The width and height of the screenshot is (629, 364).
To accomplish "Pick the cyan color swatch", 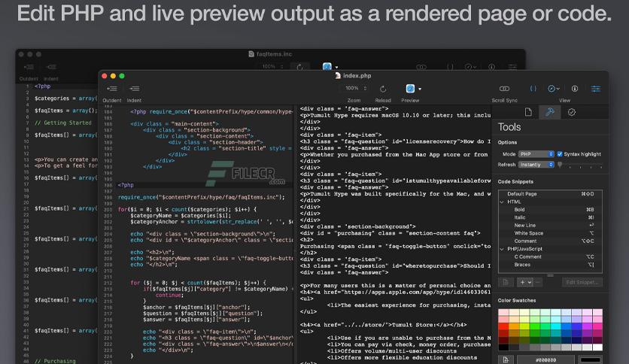I will coord(555,326).
